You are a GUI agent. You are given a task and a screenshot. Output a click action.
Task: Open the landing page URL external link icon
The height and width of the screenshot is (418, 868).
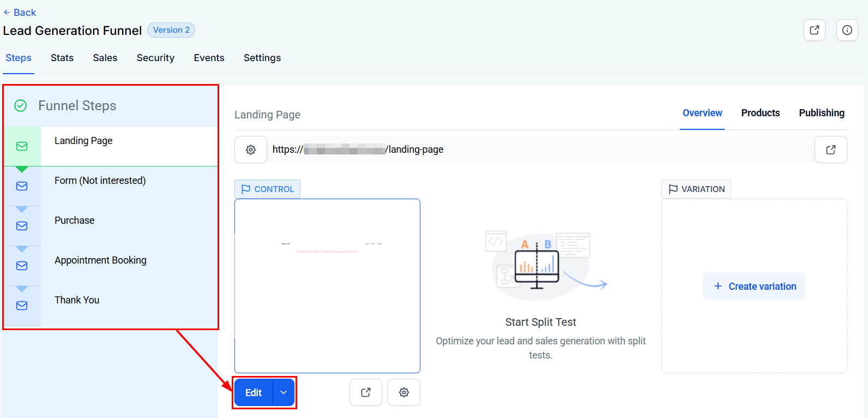point(830,150)
